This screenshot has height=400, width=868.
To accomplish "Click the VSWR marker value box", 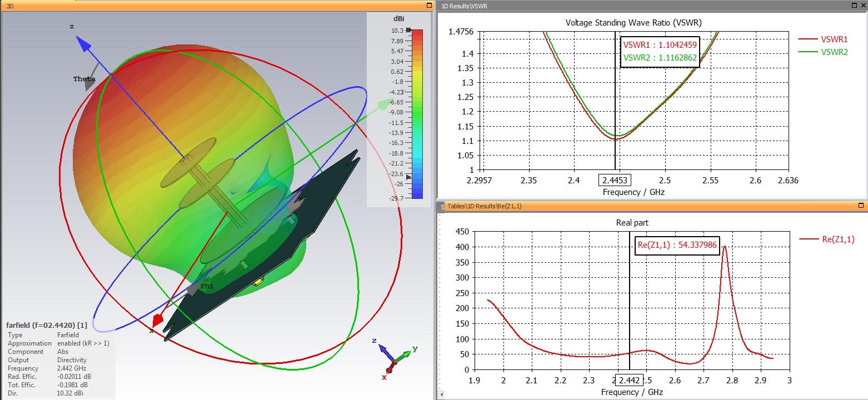I will [x=660, y=51].
